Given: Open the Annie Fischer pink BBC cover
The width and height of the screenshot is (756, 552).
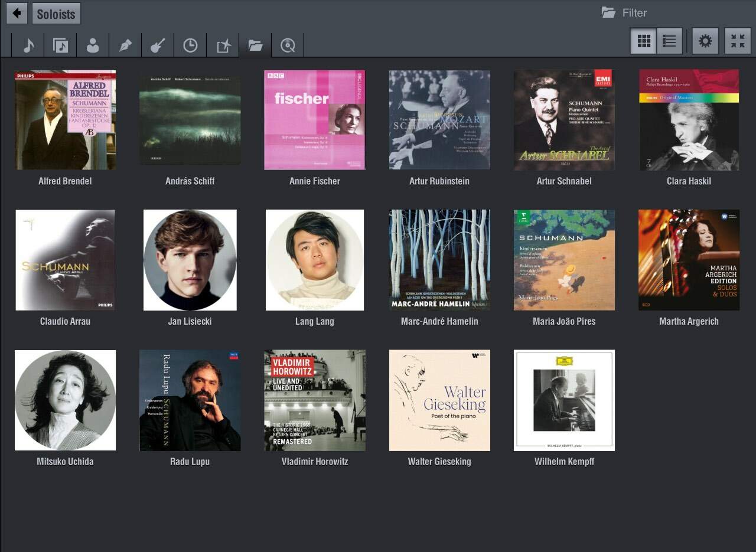Looking at the screenshot, I should 315,120.
